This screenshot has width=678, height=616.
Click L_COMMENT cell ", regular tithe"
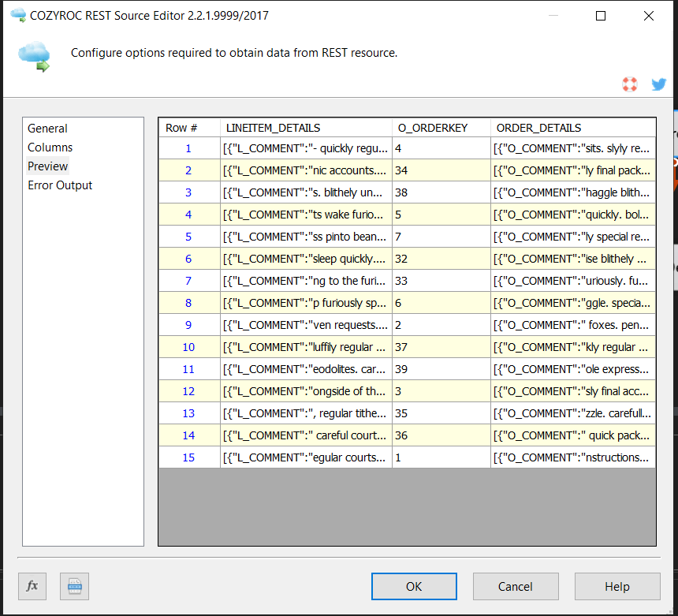coord(306,413)
